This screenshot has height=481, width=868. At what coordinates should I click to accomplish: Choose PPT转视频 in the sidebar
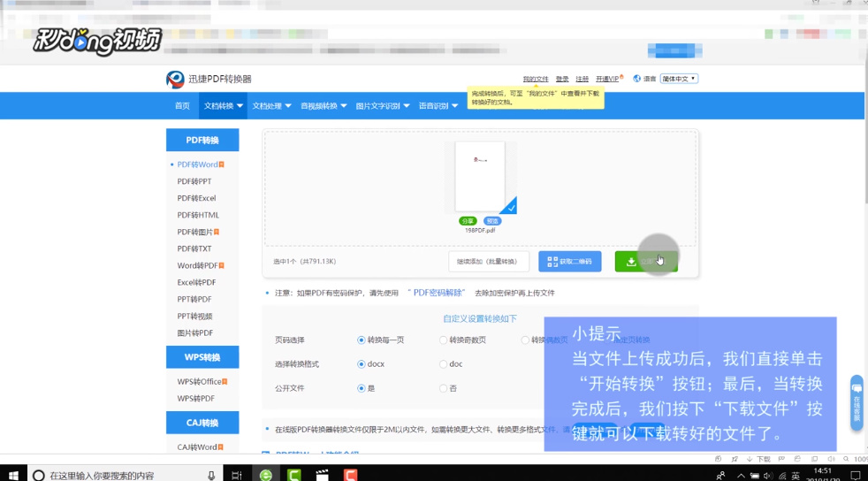click(x=194, y=316)
